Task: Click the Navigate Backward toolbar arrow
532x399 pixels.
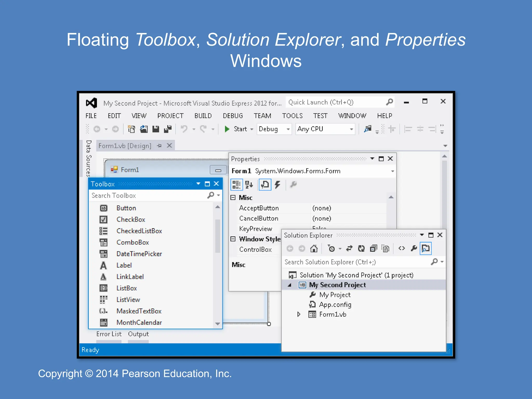Action: [97, 129]
